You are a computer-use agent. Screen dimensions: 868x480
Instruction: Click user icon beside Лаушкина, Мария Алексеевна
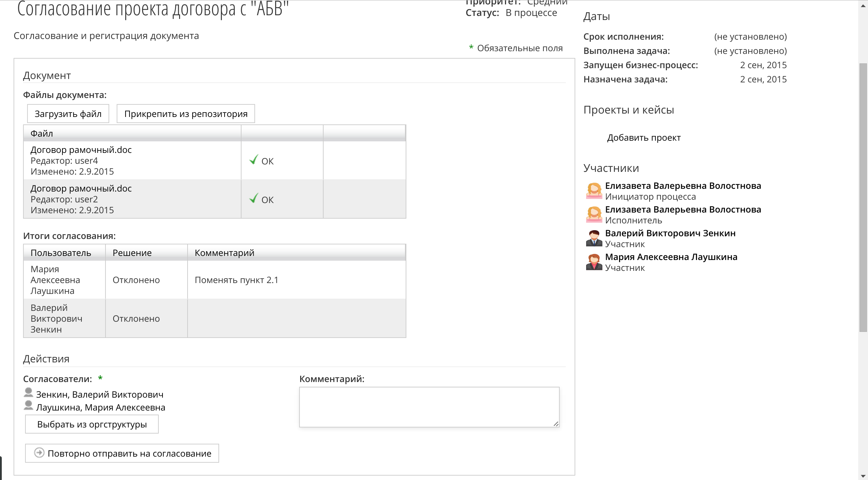[x=28, y=405]
